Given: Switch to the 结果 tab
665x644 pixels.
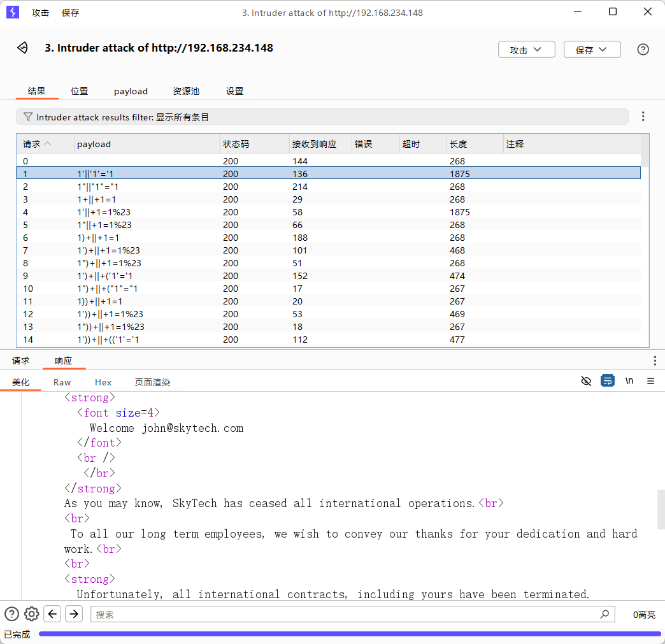Looking at the screenshot, I should (x=36, y=91).
